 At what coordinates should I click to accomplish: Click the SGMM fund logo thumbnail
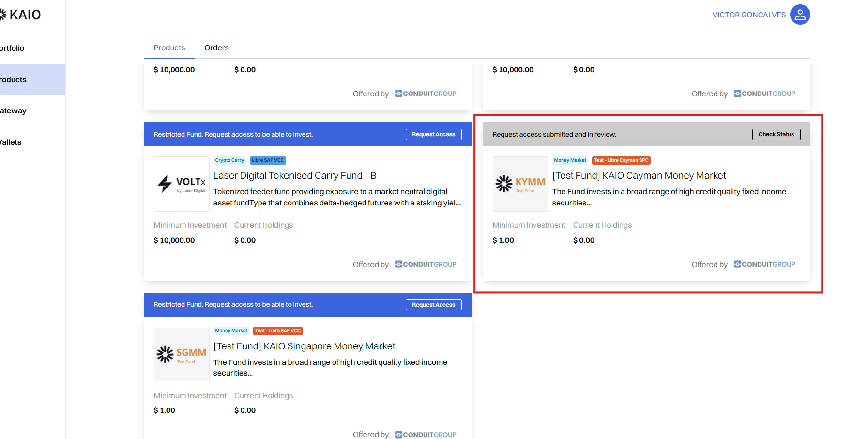(x=182, y=354)
